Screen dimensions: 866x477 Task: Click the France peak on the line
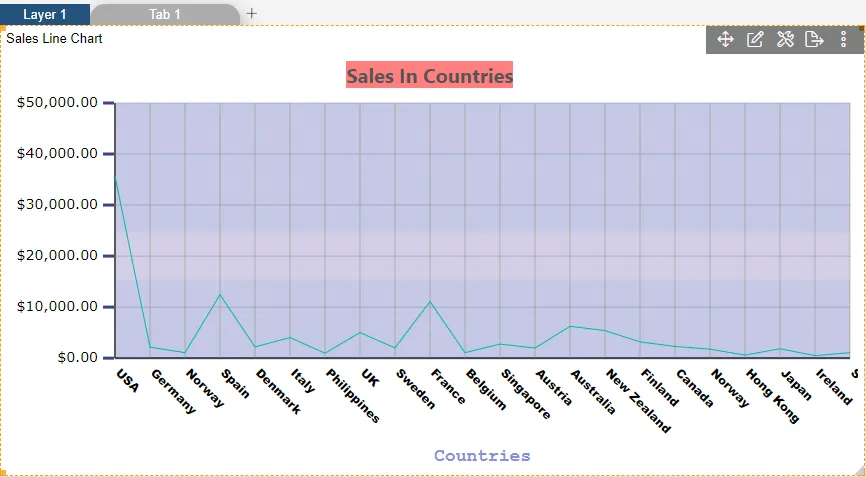[x=430, y=301]
